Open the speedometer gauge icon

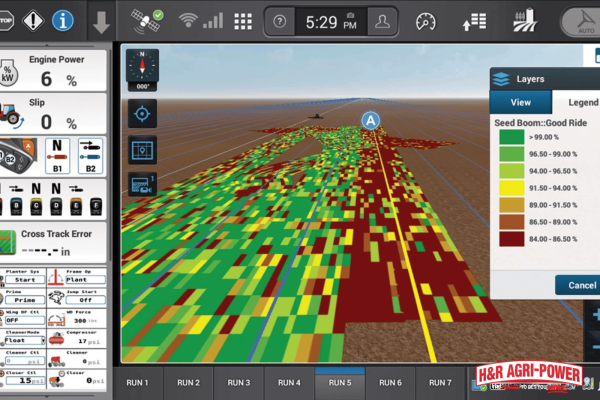click(426, 22)
